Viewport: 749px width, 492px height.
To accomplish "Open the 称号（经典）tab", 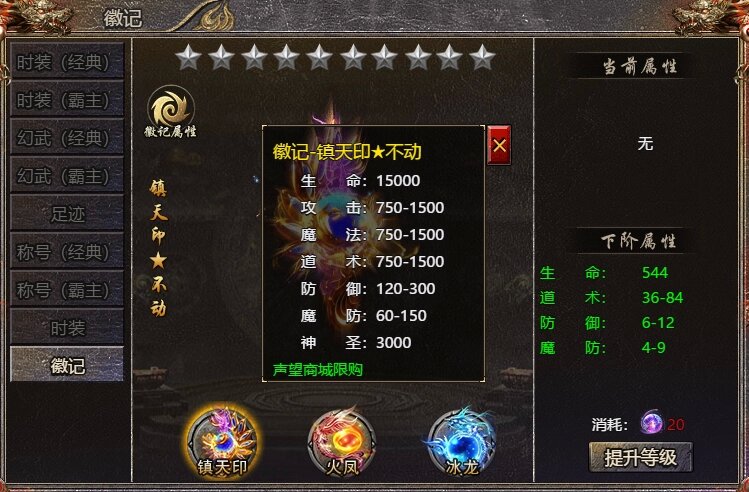I will tap(67, 251).
